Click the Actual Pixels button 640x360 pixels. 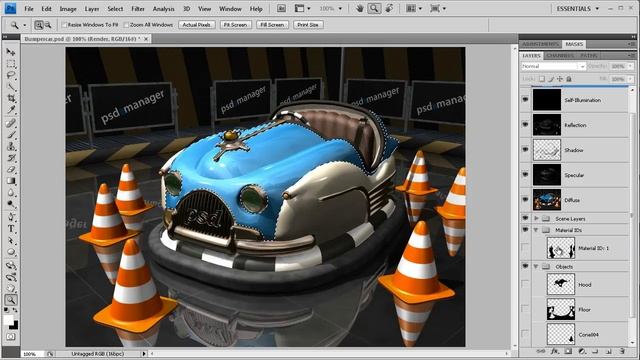click(x=196, y=25)
